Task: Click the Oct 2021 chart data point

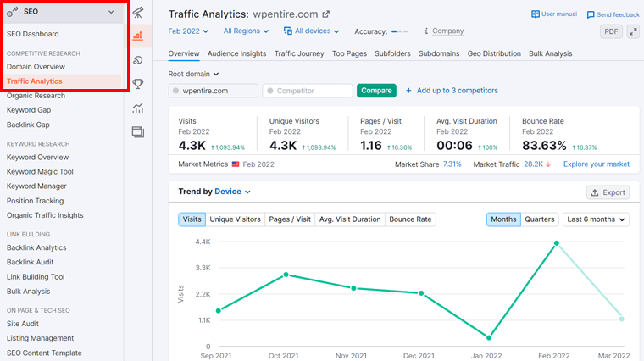Action: click(286, 275)
